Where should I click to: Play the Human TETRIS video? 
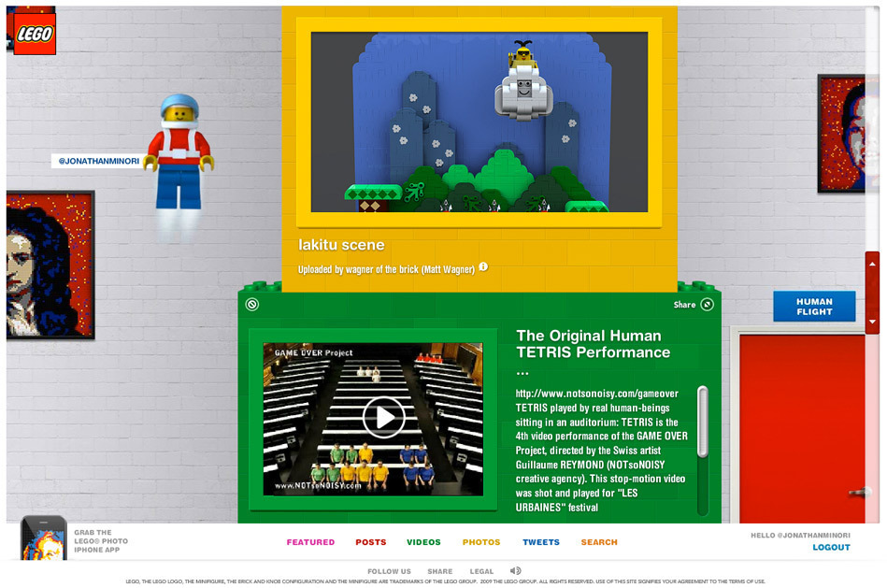[384, 418]
